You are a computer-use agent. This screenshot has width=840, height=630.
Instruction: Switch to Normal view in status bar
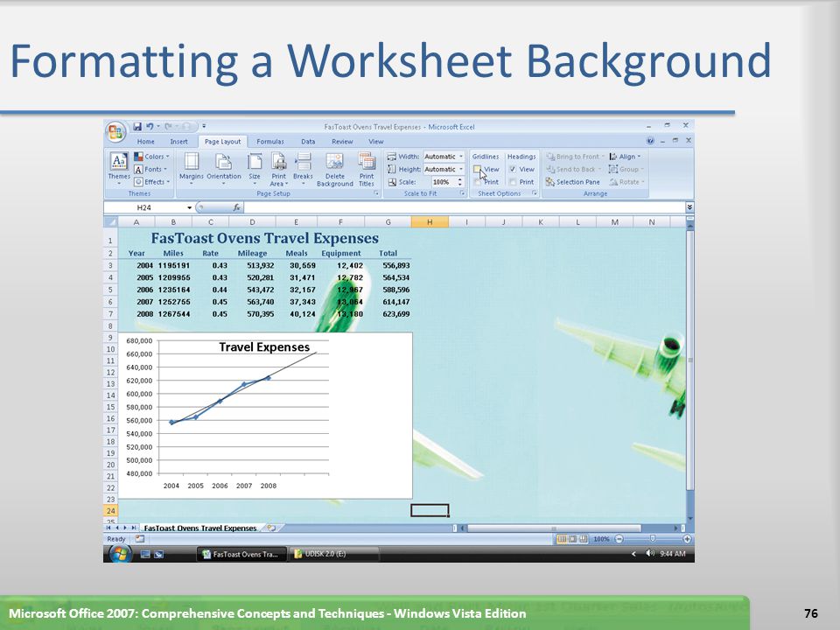[x=562, y=539]
